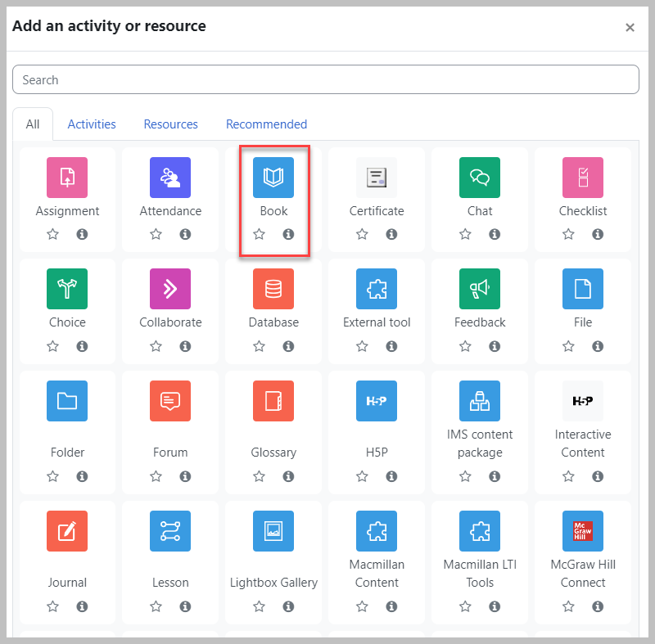The width and height of the screenshot is (655, 644).
Task: View info for Checklist activity
Action: tap(598, 234)
